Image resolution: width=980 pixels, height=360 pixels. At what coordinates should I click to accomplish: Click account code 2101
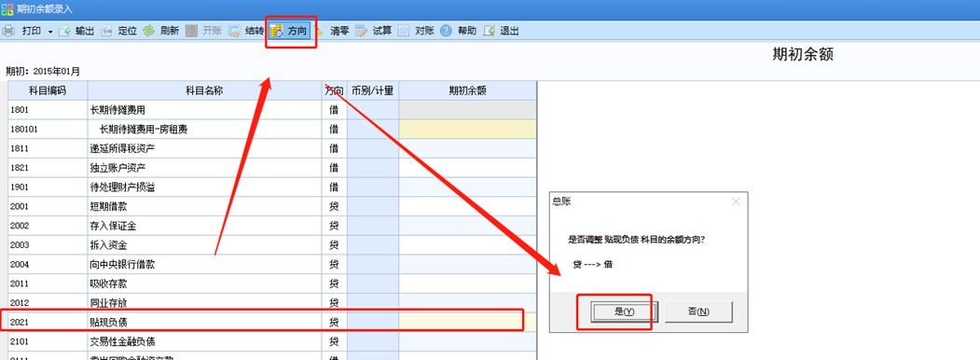(x=20, y=341)
